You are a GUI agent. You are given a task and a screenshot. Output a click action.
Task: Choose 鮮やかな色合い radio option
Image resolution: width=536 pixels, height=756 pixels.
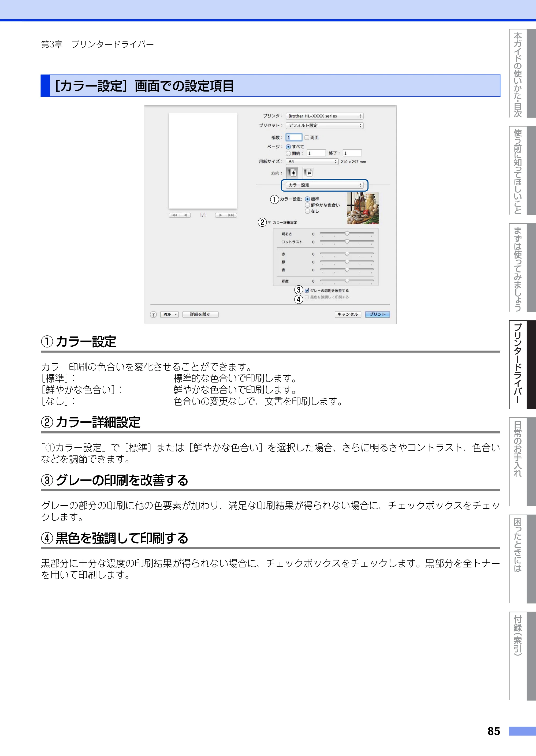307,205
